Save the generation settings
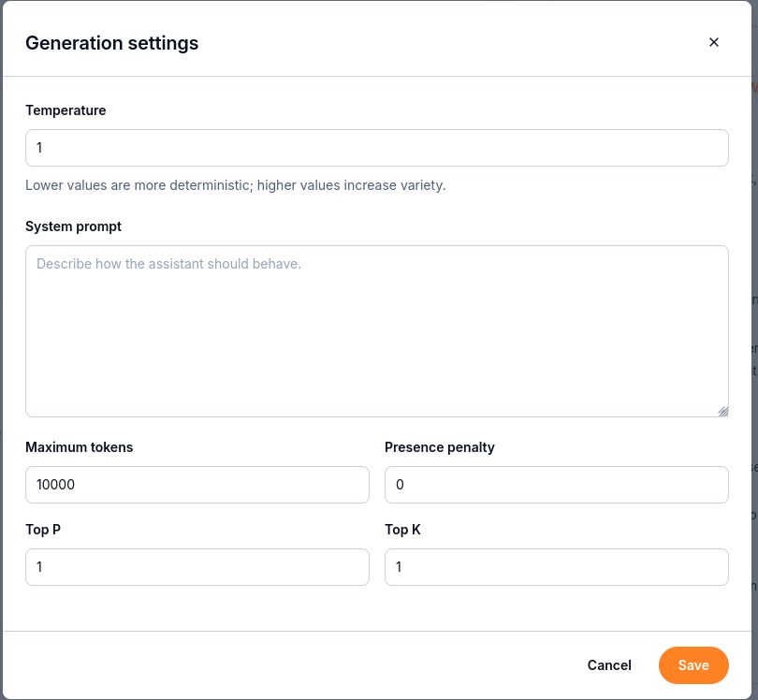 click(693, 665)
